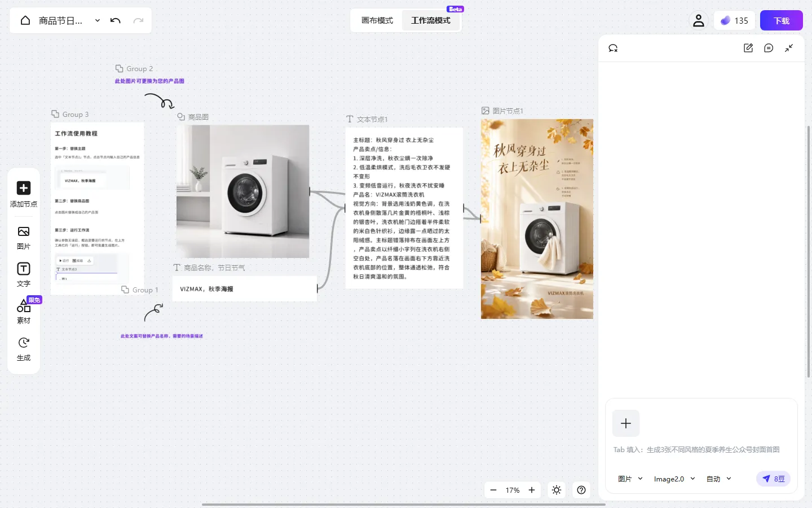Screen dimensions: 812x508
Task: Open the 素材 shapes tool
Action: (24, 312)
